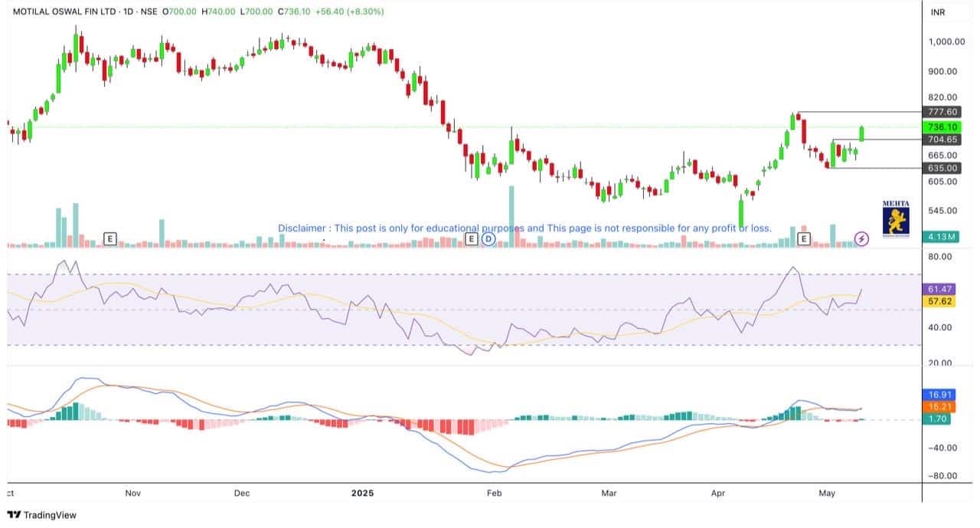980x528 pixels.
Task: Click the 820.00 price axis label
Action: pos(944,97)
